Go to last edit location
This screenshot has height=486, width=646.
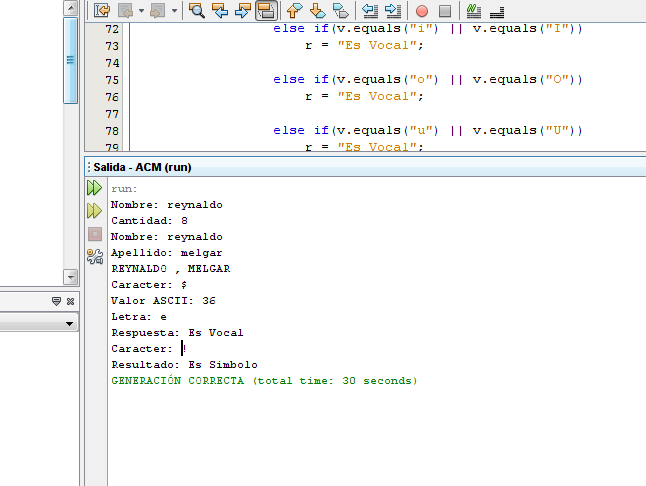coord(102,10)
